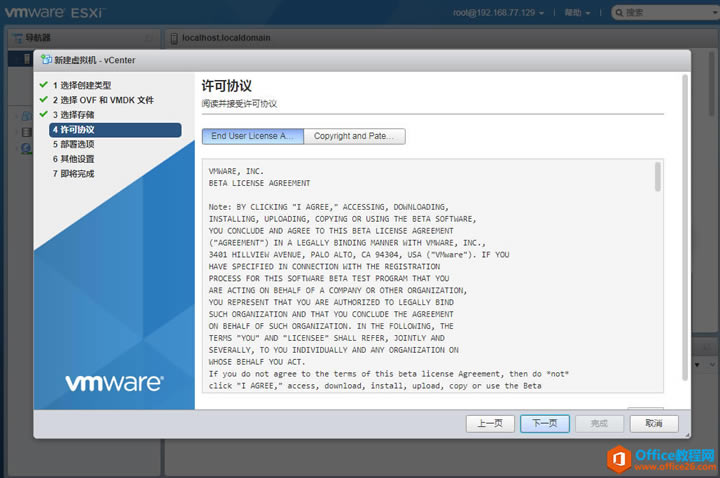This screenshot has width=720, height=478.
Task: Click the green checkmark next to step 1
Action: pyautogui.click(x=44, y=85)
